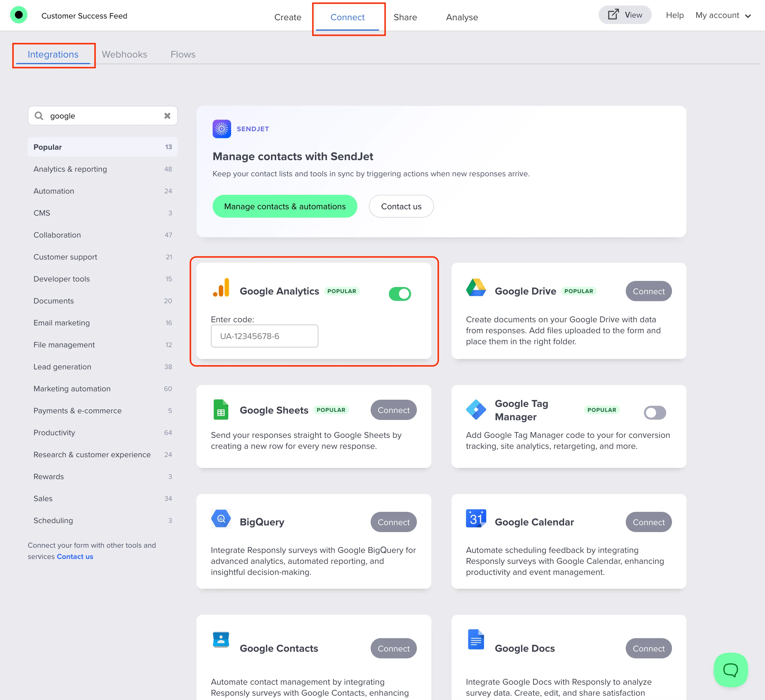
Task: Click the Google Drive triangle icon
Action: 476,288
